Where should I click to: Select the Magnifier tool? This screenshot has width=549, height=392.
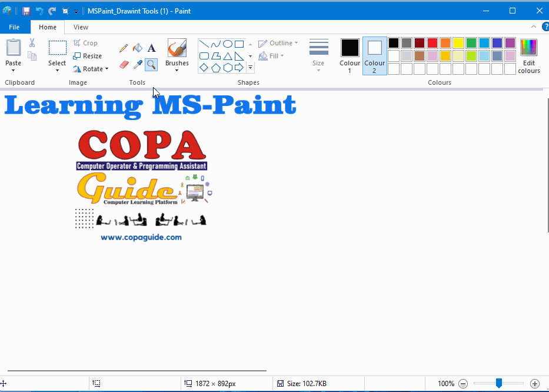(151, 65)
